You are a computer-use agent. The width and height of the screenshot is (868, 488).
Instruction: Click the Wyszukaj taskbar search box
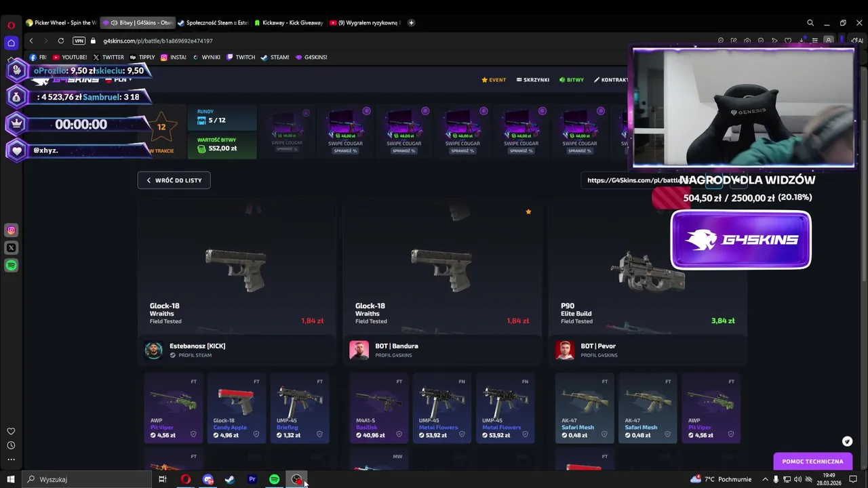coord(87,479)
